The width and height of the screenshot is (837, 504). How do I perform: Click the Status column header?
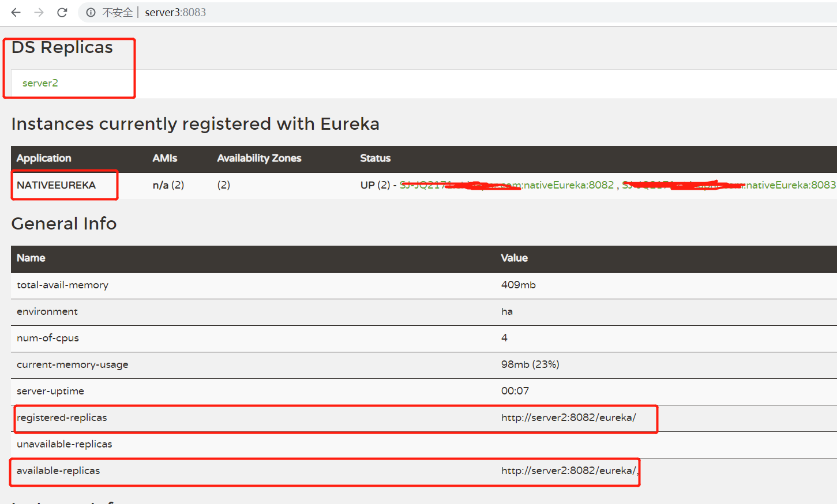375,158
